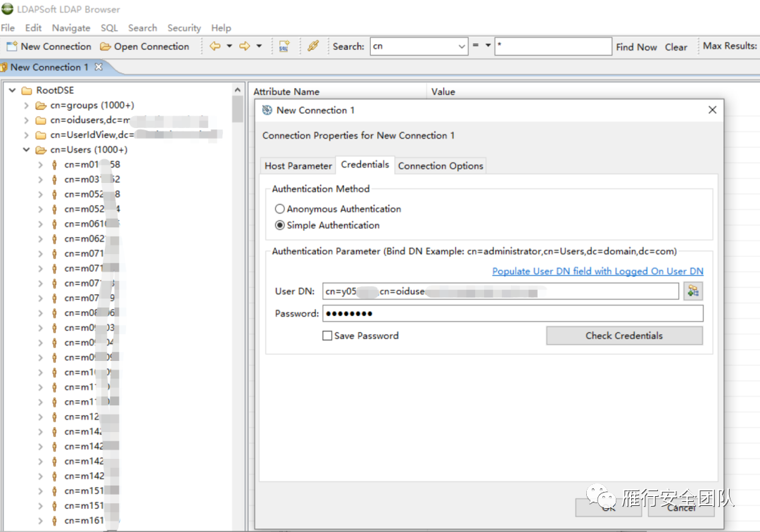
Task: Select the cn=Users (1000+) tree item
Action: 89,150
